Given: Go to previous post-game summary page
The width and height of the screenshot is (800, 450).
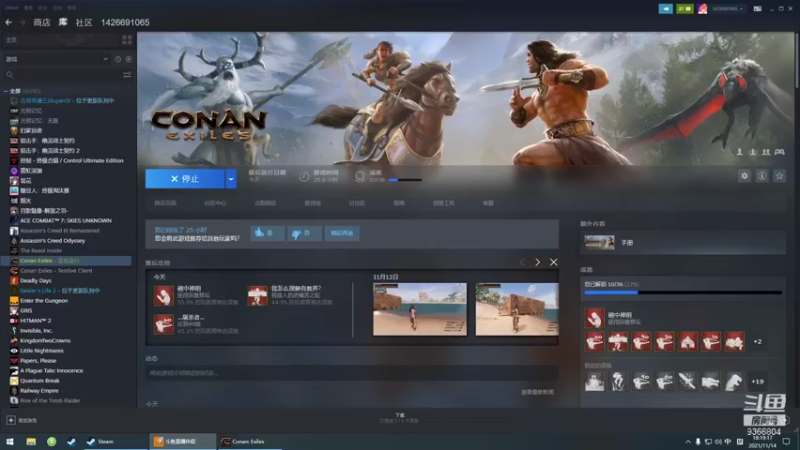Looking at the screenshot, I should point(522,262).
